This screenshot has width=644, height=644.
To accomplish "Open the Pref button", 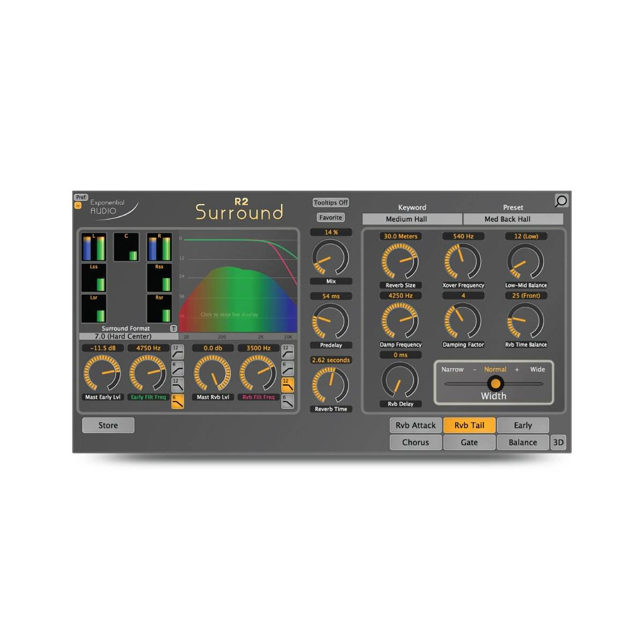I will click(x=80, y=197).
